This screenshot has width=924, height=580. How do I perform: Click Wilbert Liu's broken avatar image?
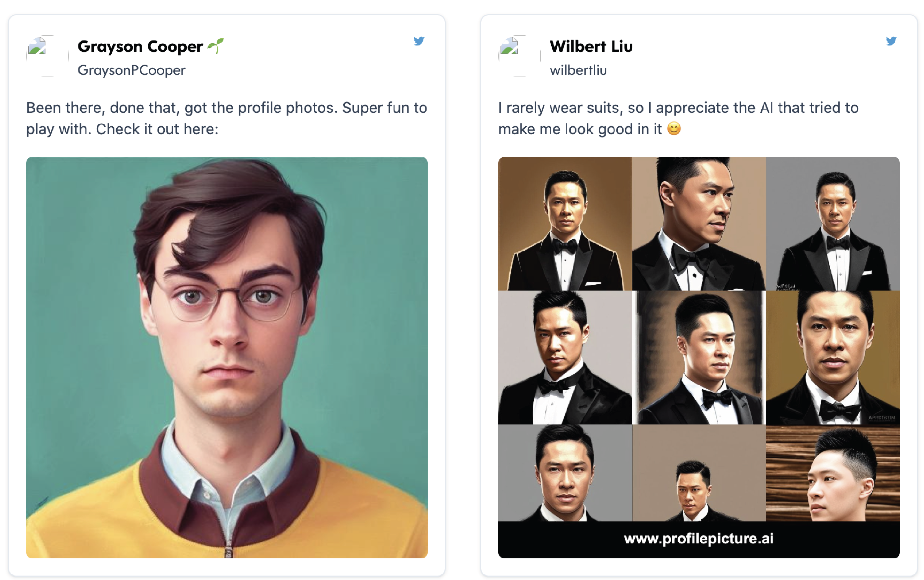520,56
